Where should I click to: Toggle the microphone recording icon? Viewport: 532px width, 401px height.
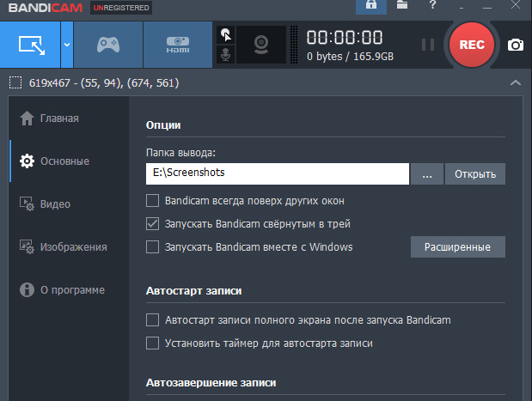coord(226,54)
